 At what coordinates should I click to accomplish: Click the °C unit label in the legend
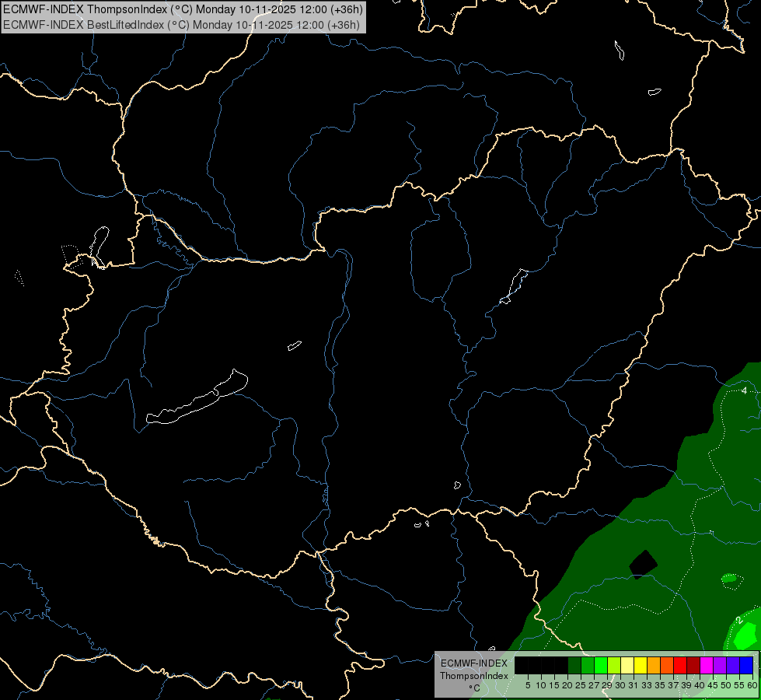pos(475,688)
